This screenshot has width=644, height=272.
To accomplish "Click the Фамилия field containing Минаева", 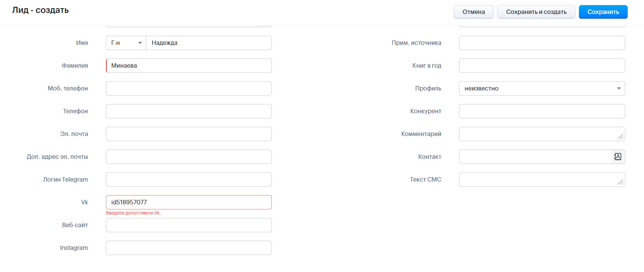I will pyautogui.click(x=189, y=66).
